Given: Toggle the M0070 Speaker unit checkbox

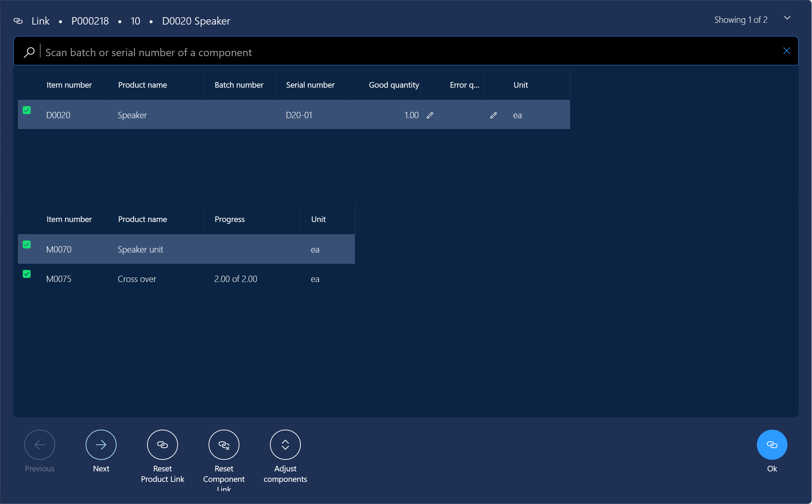Looking at the screenshot, I should 27,244.
